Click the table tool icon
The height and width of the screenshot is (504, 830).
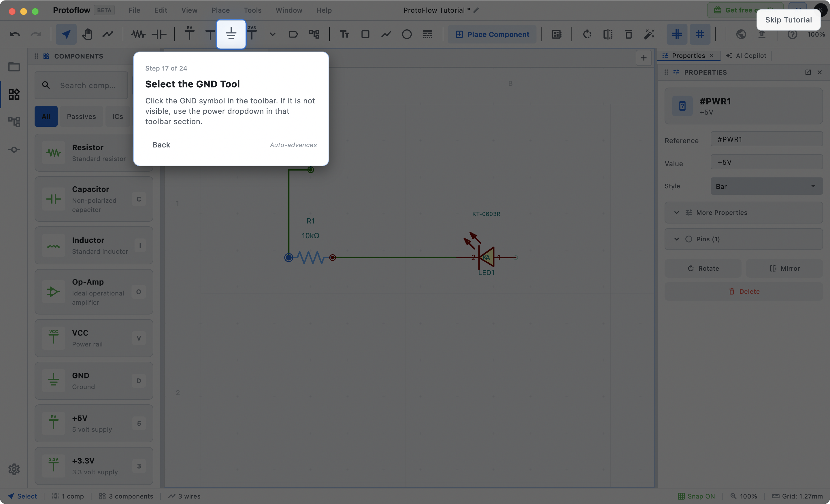coord(428,34)
